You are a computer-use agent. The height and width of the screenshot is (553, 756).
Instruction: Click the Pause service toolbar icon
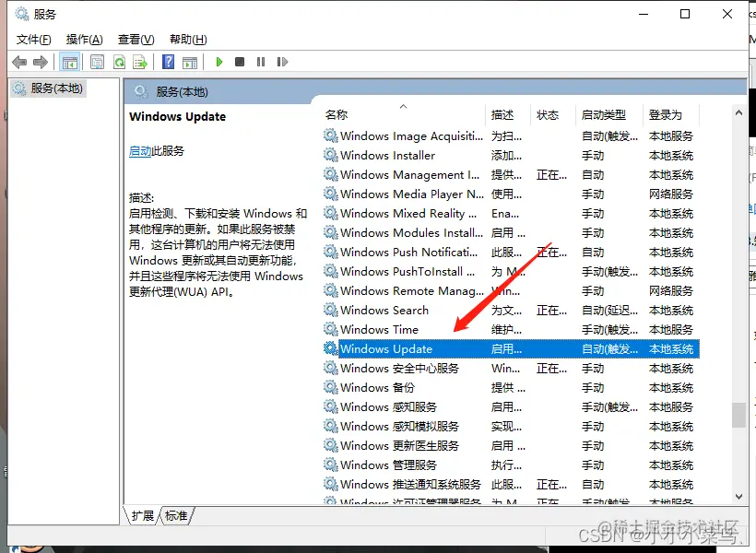tap(261, 62)
